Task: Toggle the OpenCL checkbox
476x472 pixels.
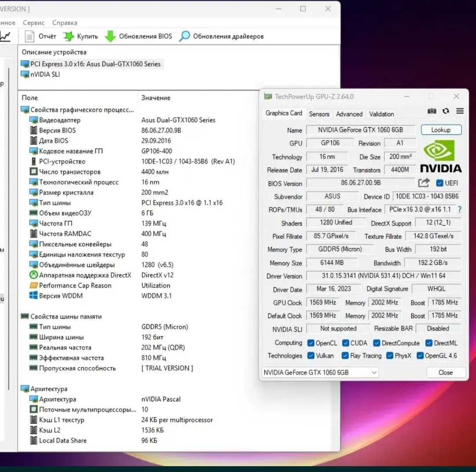Action: pyautogui.click(x=311, y=343)
